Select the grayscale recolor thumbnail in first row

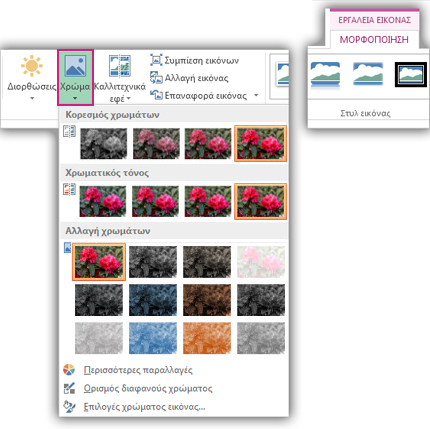click(x=153, y=262)
